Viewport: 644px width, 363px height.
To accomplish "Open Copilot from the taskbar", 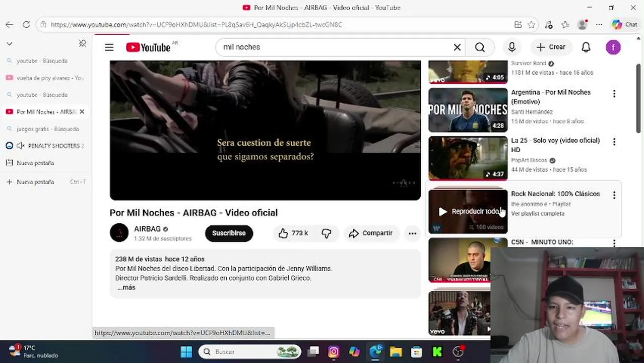I will click(354, 351).
